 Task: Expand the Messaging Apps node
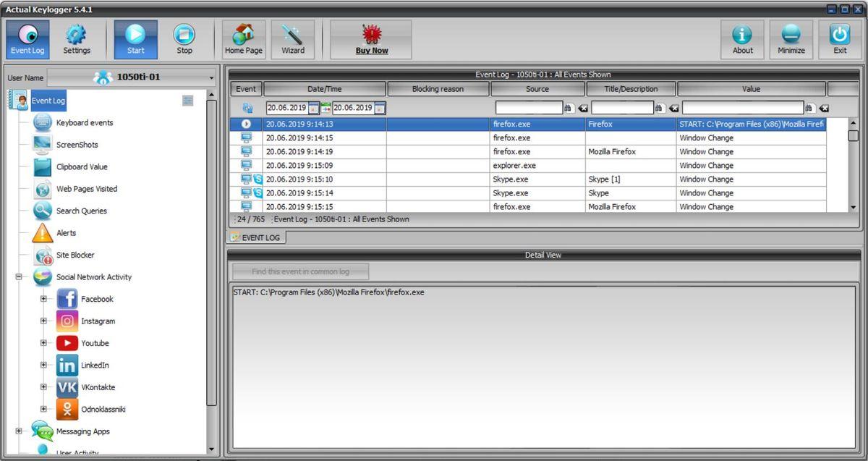click(x=19, y=431)
